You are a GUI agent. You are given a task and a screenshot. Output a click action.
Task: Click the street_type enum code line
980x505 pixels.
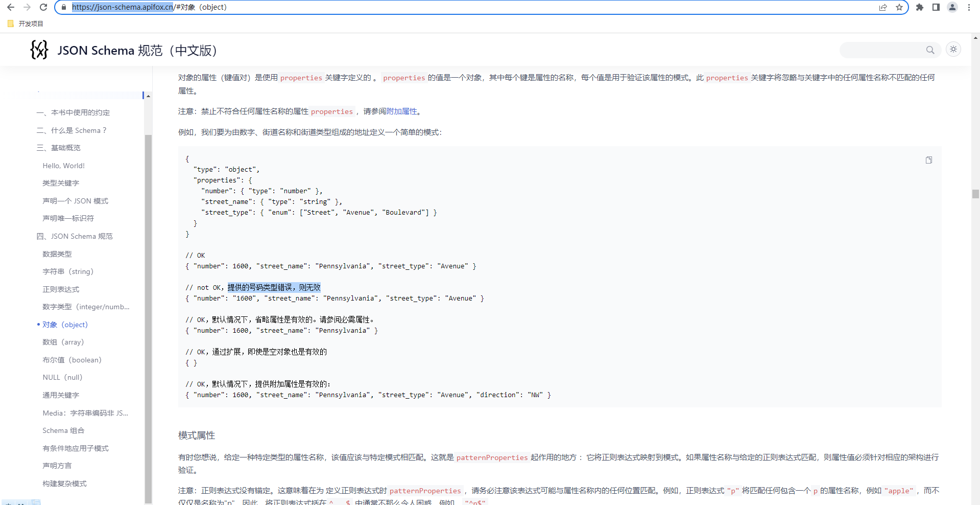(319, 213)
